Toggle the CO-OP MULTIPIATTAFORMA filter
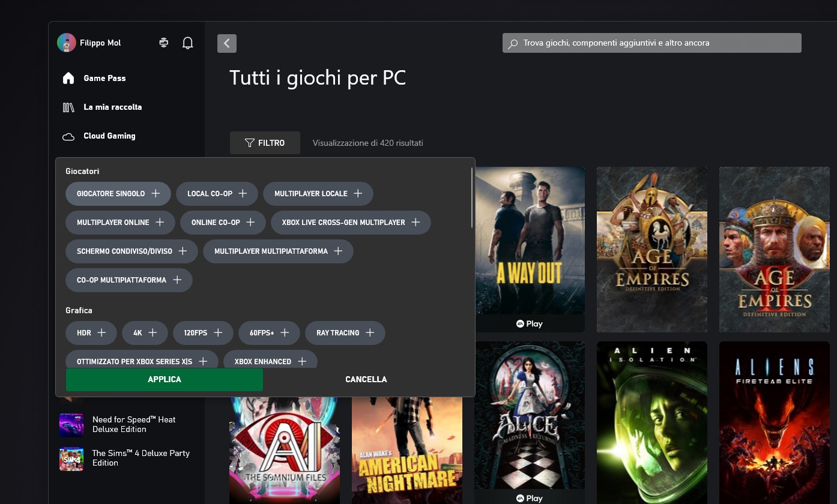 [x=129, y=280]
